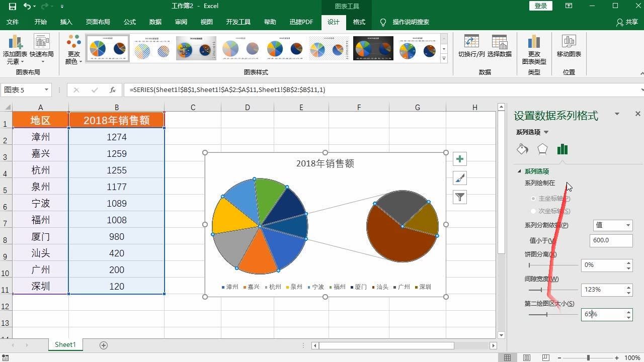Select the 填充与线条 bucket icon in format pane

(522, 149)
